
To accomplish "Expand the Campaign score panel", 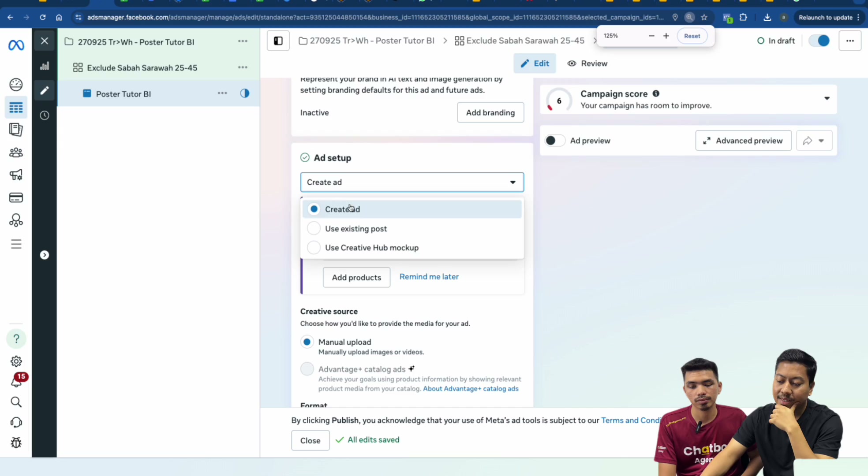I will click(x=827, y=98).
